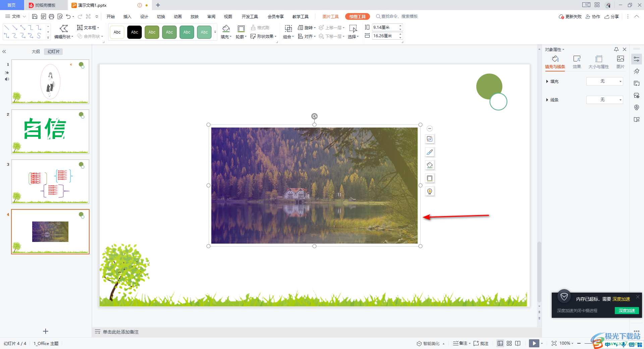Open the Design (设计) ribbon tab
644x349 pixels.
(144, 16)
